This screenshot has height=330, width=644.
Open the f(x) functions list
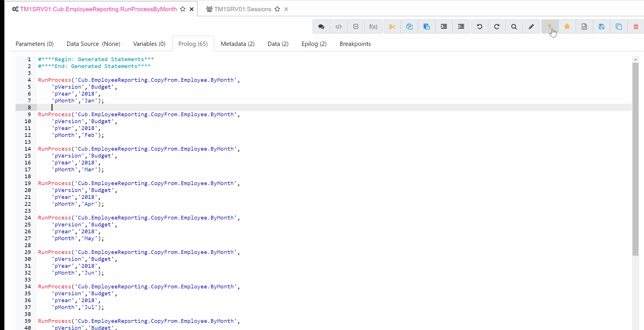373,27
